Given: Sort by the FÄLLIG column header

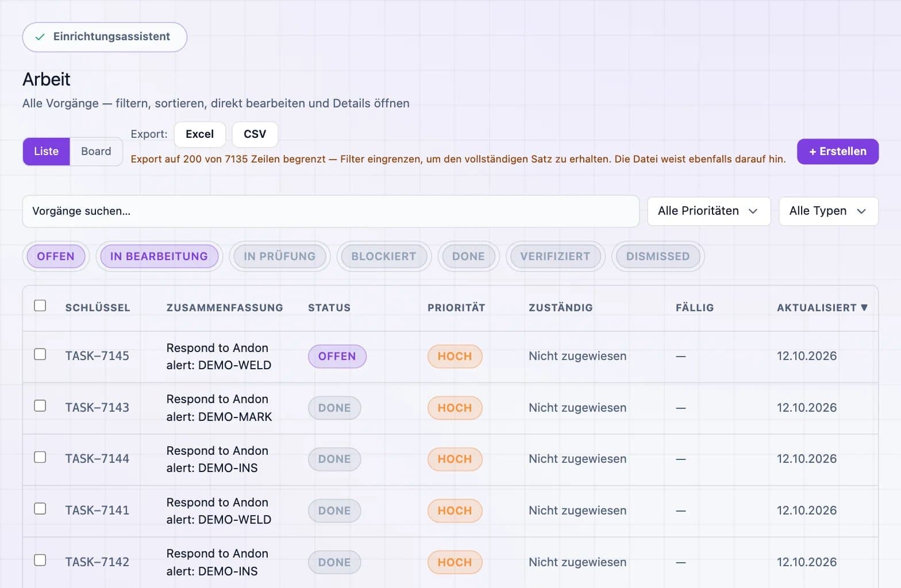Looking at the screenshot, I should 695,308.
